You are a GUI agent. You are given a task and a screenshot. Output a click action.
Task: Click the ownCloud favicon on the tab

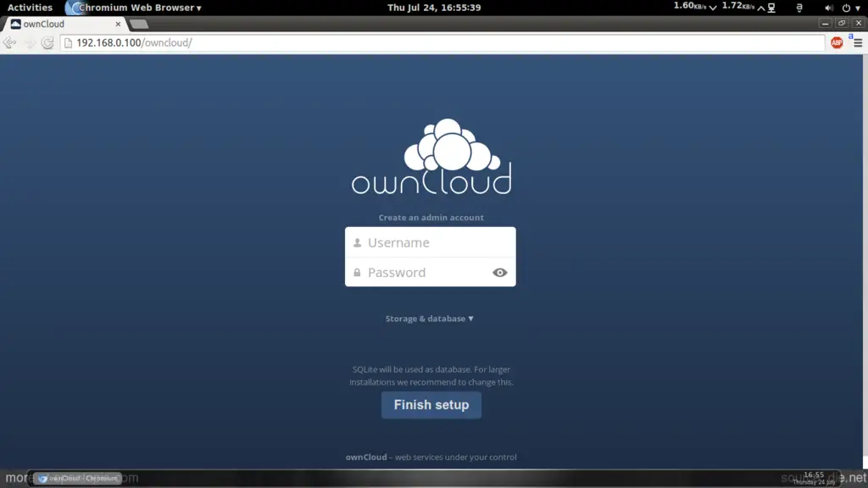15,24
